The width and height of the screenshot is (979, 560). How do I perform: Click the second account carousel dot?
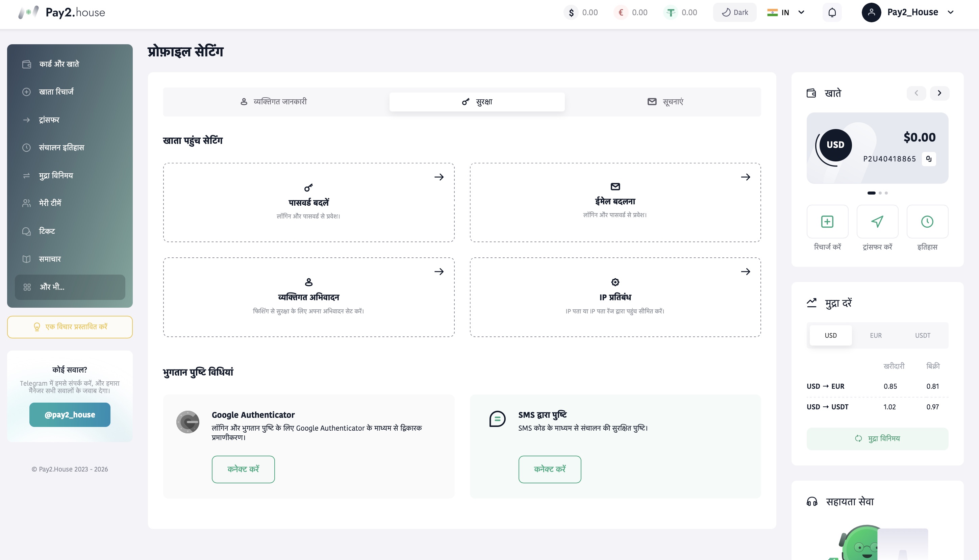tap(880, 193)
